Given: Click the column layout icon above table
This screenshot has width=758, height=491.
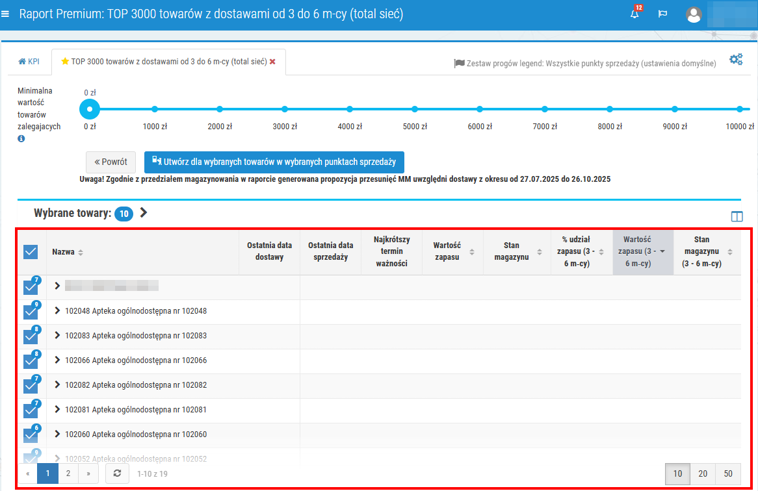Looking at the screenshot, I should pyautogui.click(x=737, y=216).
